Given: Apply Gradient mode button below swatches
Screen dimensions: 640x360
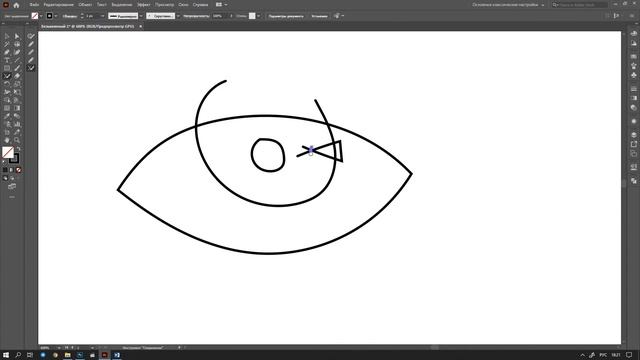Looking at the screenshot, I should pos(11,170).
